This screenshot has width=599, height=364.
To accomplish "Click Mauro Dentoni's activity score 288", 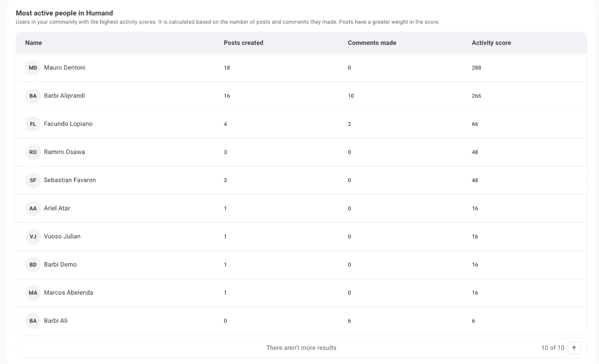I will click(x=476, y=68).
